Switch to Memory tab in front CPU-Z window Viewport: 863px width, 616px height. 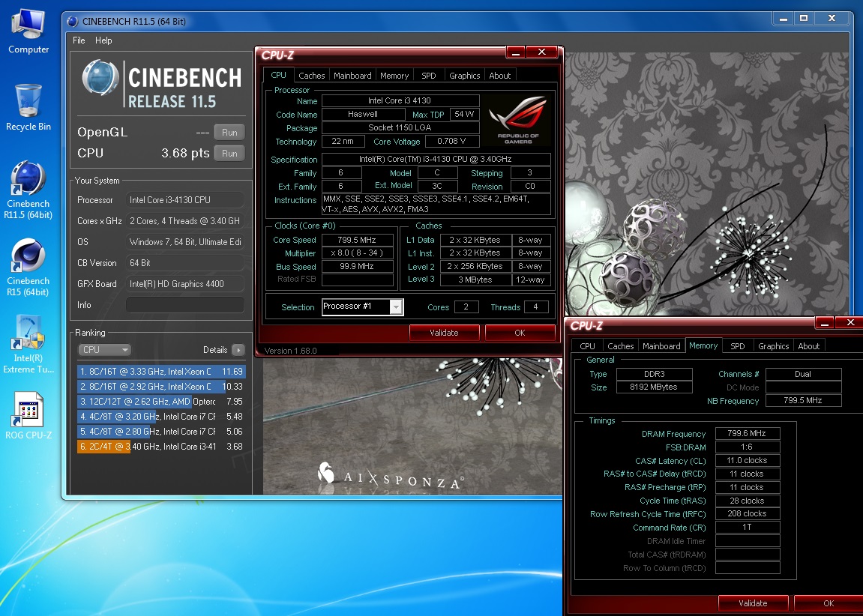394,76
